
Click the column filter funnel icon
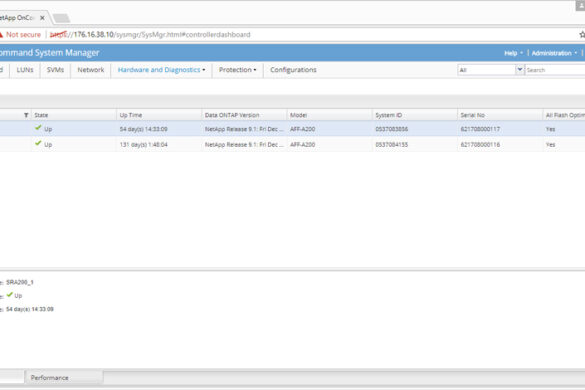[x=26, y=115]
